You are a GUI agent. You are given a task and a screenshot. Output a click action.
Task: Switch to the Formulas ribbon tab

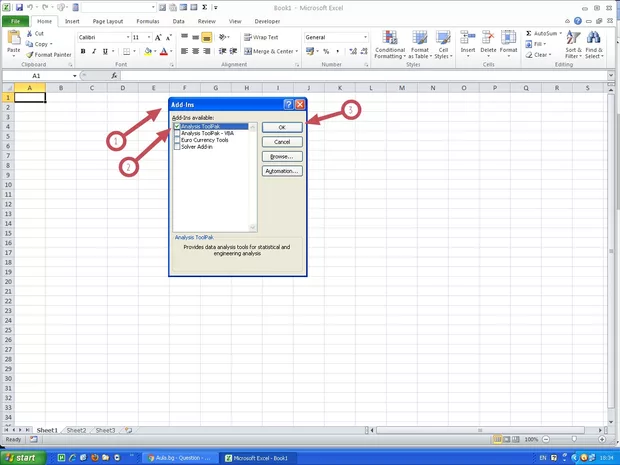coord(149,20)
